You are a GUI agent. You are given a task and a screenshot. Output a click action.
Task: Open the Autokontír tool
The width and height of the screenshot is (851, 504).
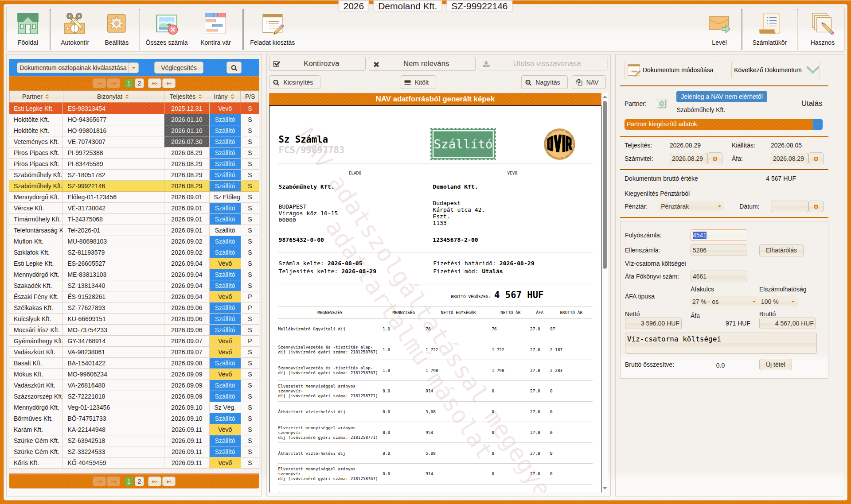coord(74,24)
